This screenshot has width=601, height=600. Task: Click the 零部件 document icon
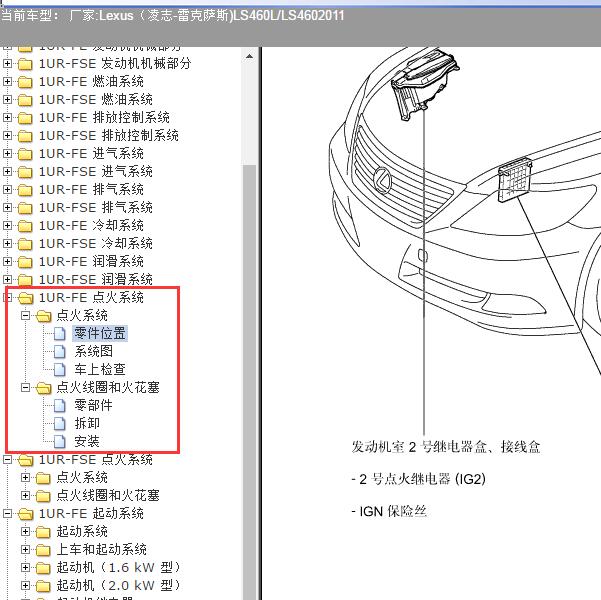tap(59, 406)
